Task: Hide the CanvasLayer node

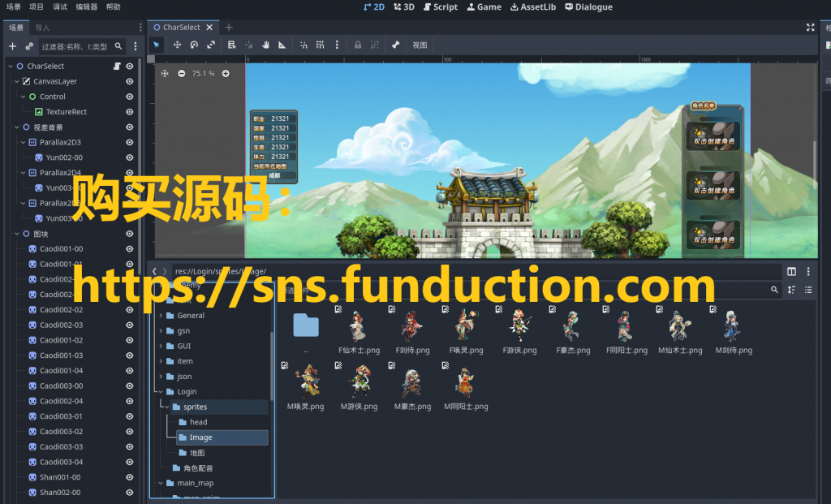Action: point(129,81)
